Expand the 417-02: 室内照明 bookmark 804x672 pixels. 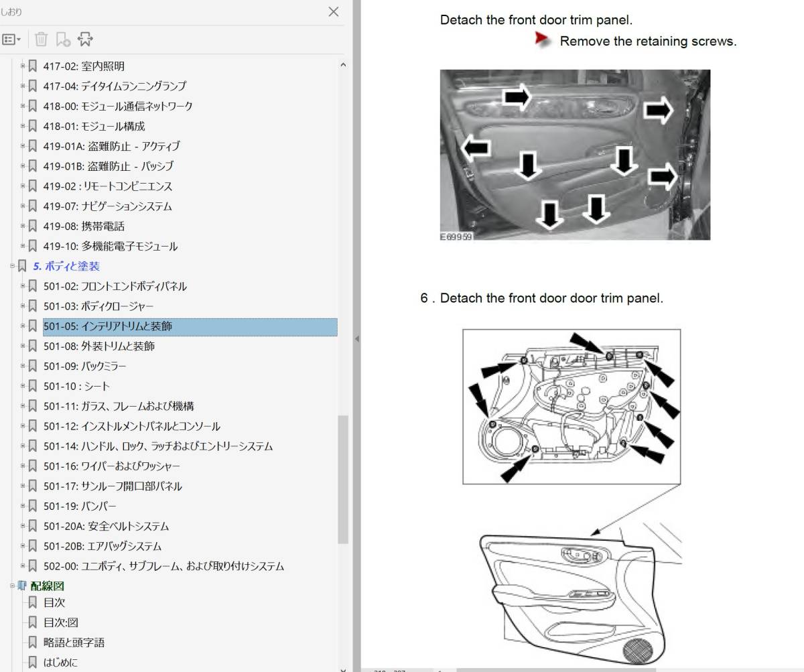(22, 66)
